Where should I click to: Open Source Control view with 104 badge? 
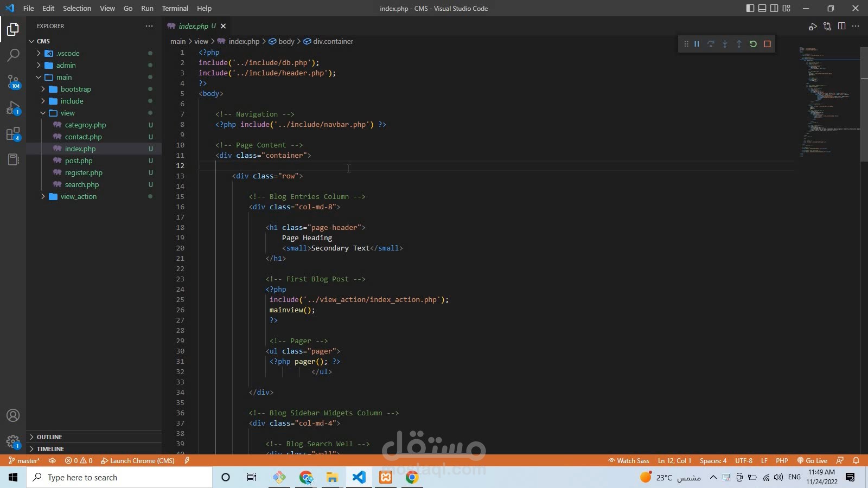click(x=13, y=82)
